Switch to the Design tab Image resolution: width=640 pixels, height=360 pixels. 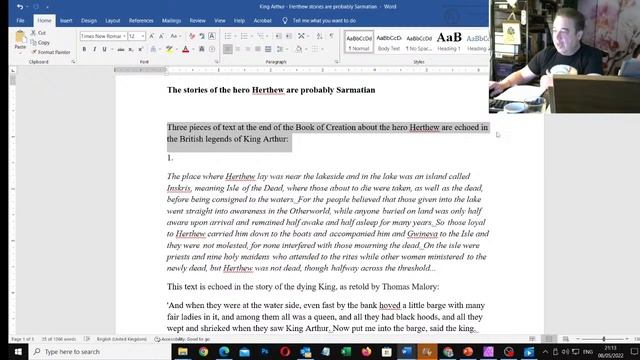pyautogui.click(x=89, y=20)
